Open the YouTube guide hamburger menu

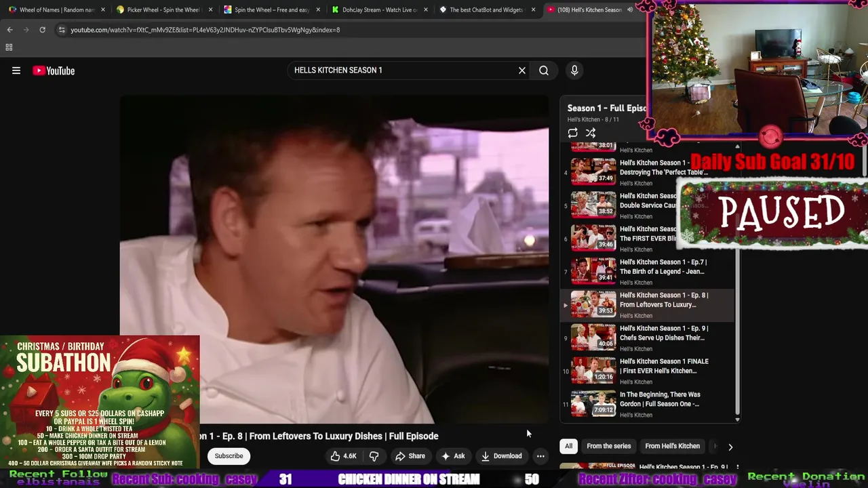pos(16,70)
